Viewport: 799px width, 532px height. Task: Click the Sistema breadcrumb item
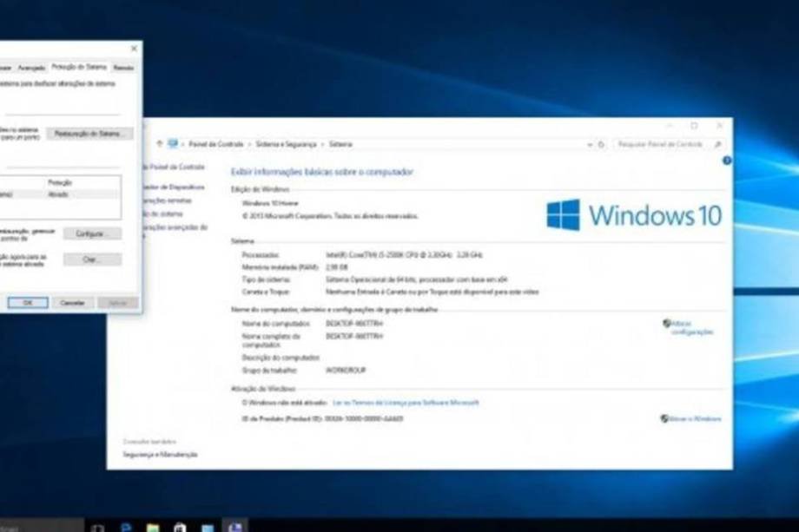340,145
